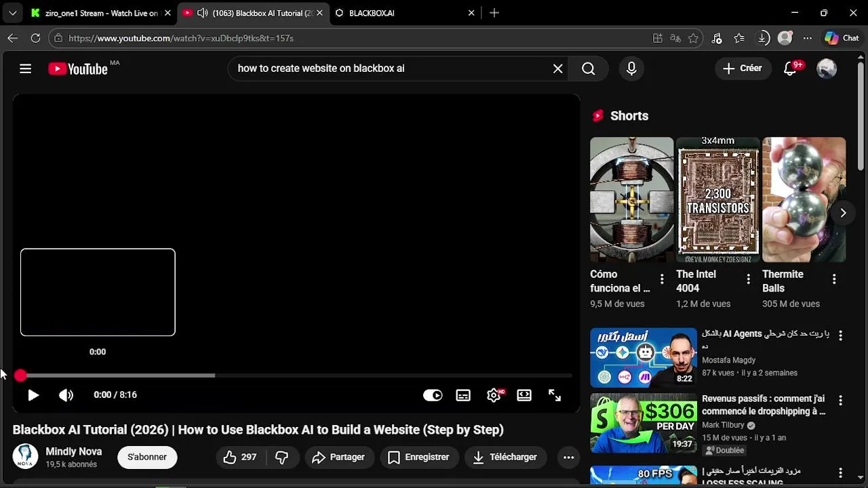Open player settings gear
The height and width of the screenshot is (488, 868).
click(x=494, y=395)
